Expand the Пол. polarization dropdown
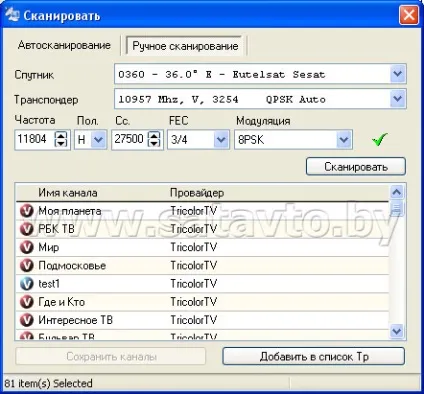This screenshot has width=424, height=394. pos(98,139)
